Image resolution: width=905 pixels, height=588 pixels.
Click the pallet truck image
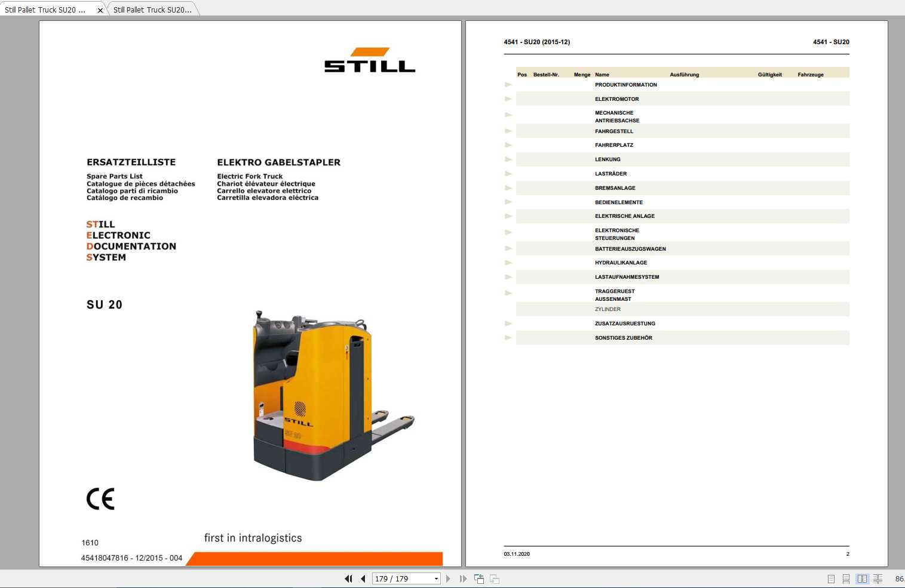pos(333,395)
